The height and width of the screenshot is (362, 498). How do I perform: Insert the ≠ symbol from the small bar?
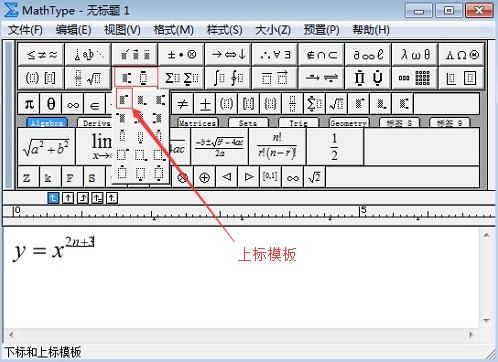[182, 104]
